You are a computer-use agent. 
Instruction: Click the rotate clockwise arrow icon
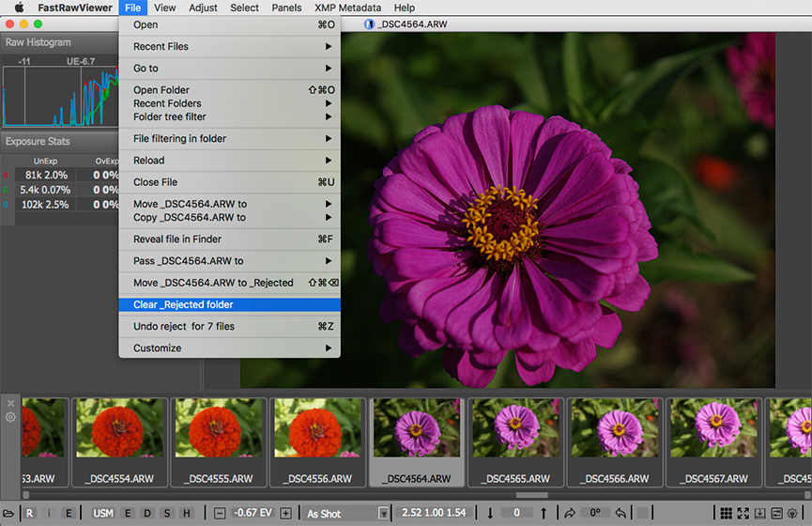click(x=570, y=514)
